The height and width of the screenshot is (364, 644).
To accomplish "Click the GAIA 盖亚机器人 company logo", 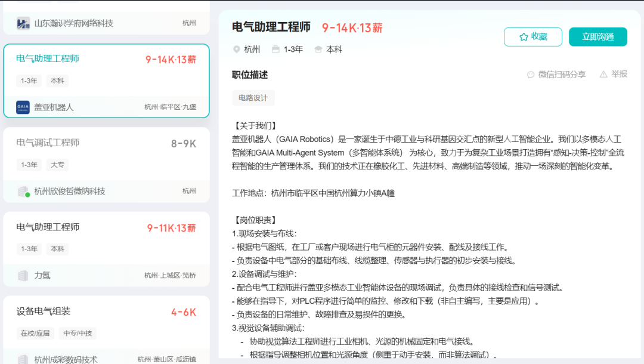I will point(23,107).
